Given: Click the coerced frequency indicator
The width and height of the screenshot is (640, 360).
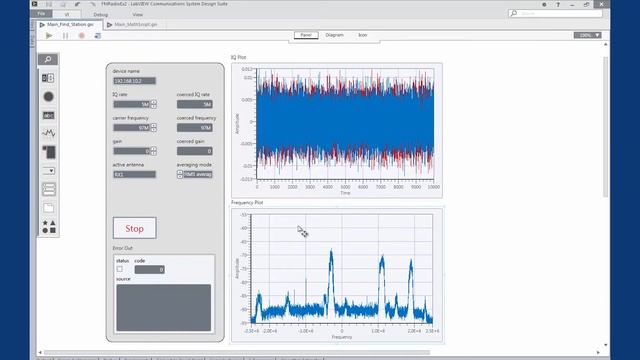Looking at the screenshot, I should (x=195, y=128).
